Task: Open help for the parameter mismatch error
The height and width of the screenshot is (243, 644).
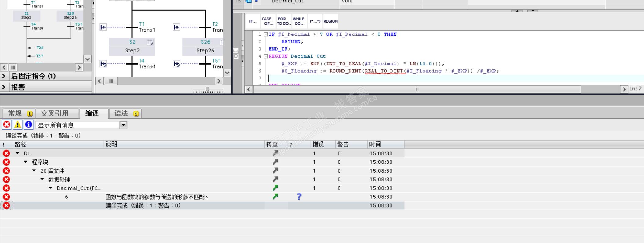Action: (x=299, y=197)
